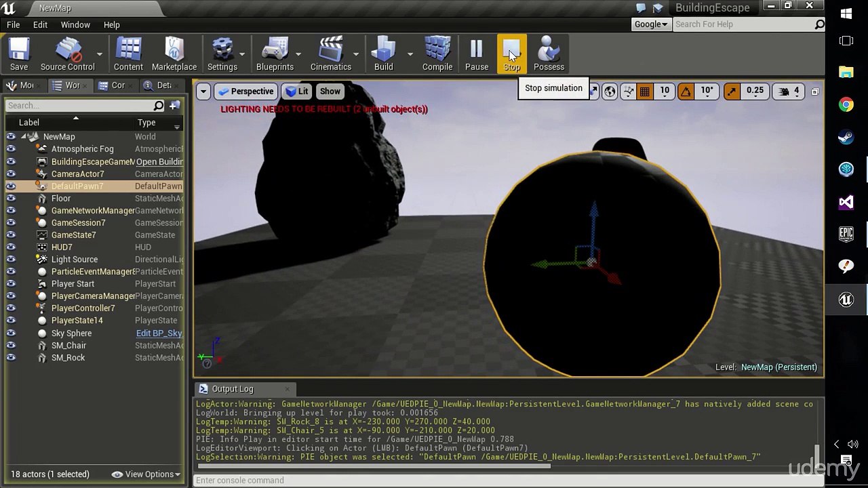Screen dimensions: 868x488
Task: Open the Perspective view mode menu
Action: click(x=245, y=91)
